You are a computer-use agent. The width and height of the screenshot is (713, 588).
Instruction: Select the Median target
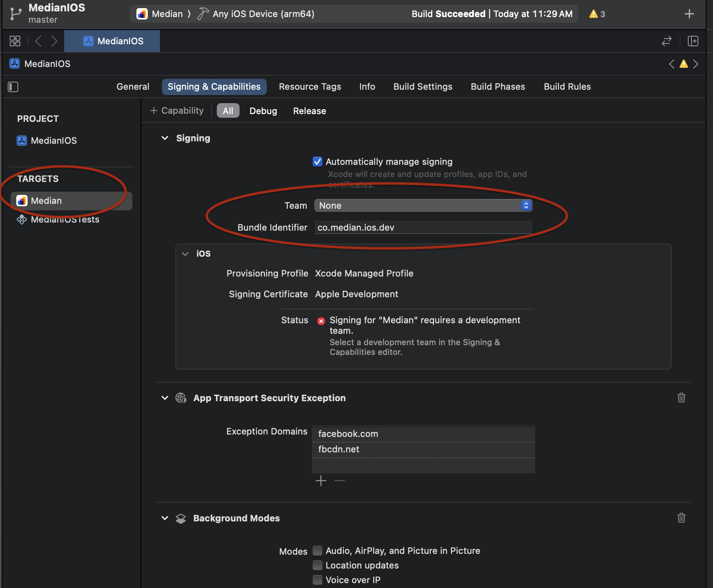[71, 201]
